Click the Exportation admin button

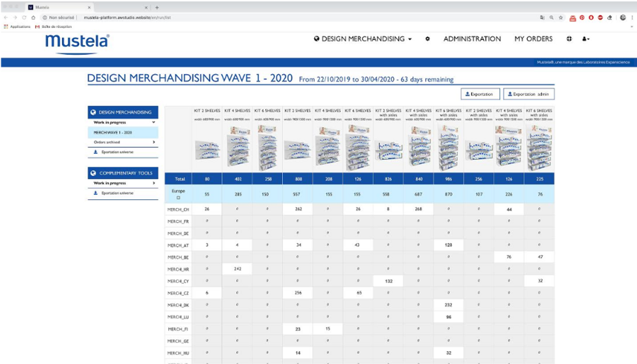(529, 94)
